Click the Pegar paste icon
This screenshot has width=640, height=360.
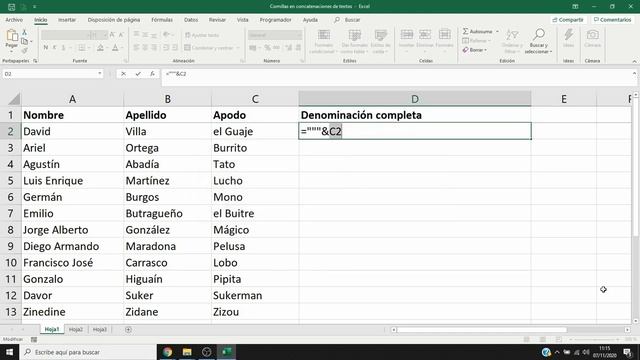coord(12,36)
